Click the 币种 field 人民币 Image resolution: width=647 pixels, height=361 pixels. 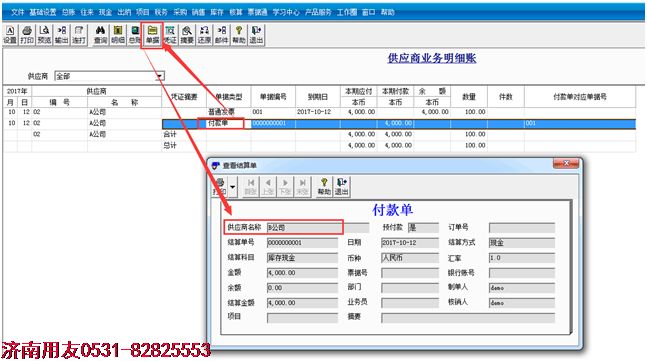(x=410, y=258)
